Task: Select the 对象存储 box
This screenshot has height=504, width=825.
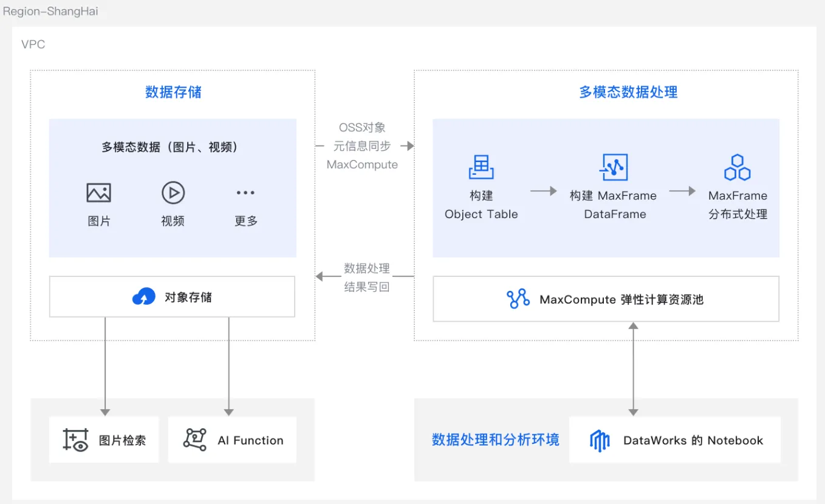Action: coord(172,297)
